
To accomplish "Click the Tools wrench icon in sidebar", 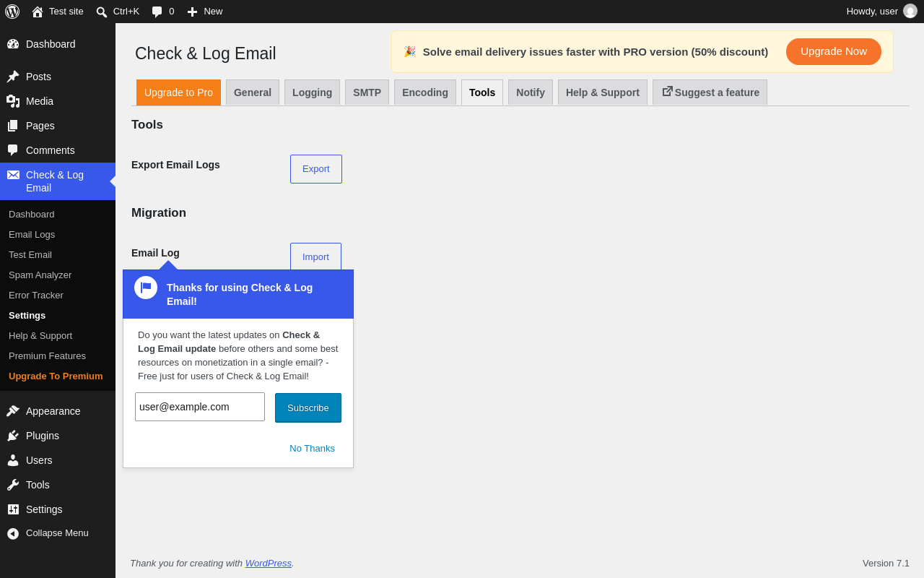I will coord(13,485).
